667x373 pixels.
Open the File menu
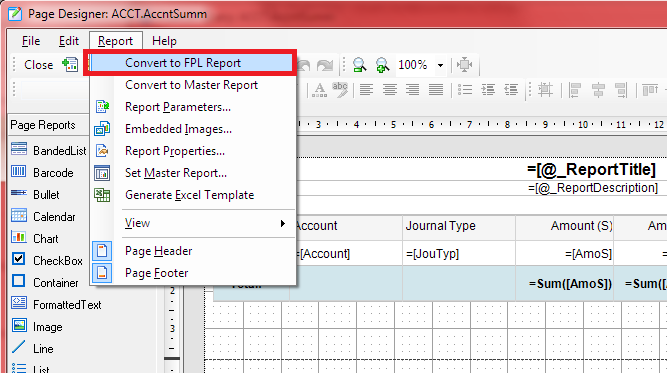[x=31, y=41]
